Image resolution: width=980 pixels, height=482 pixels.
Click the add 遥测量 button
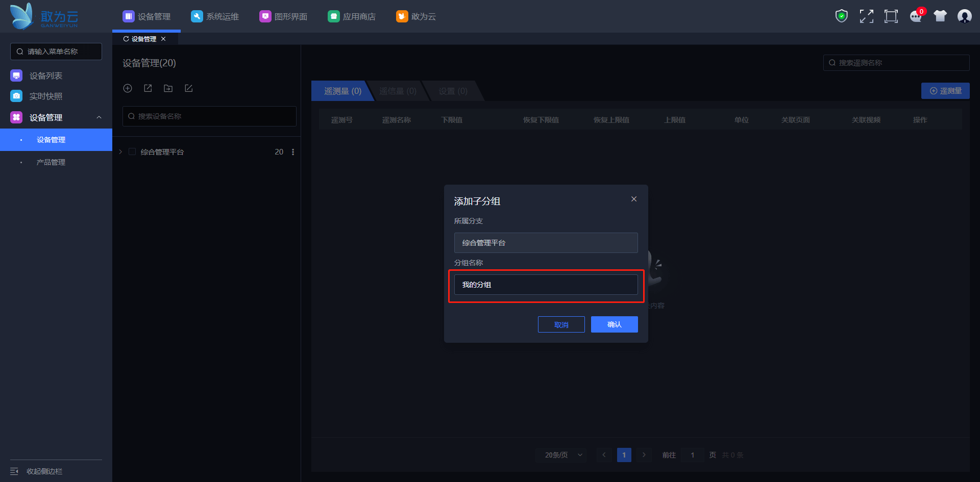tap(945, 91)
